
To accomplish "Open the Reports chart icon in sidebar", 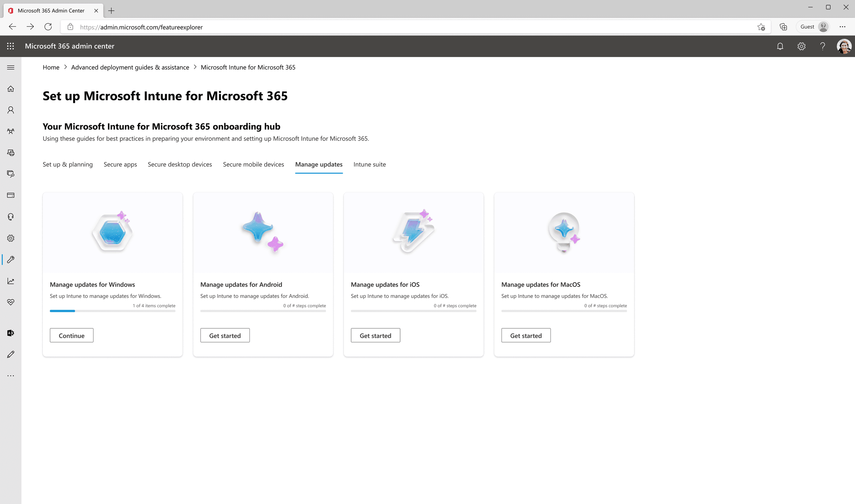I will pos(11,281).
